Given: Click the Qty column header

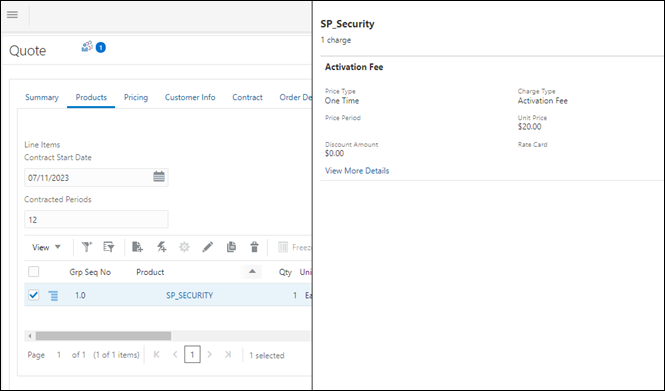Looking at the screenshot, I should click(x=285, y=272).
